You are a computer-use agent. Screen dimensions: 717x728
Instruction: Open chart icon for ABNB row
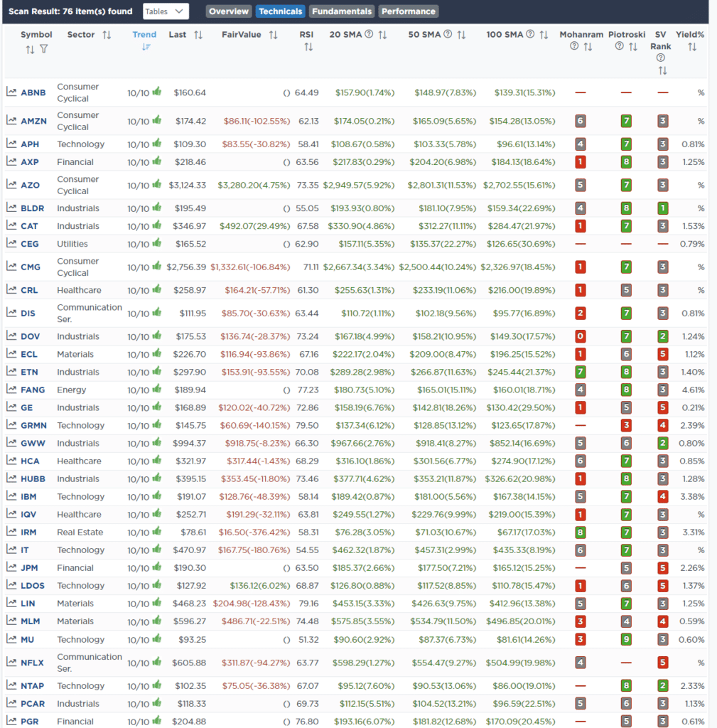11,92
